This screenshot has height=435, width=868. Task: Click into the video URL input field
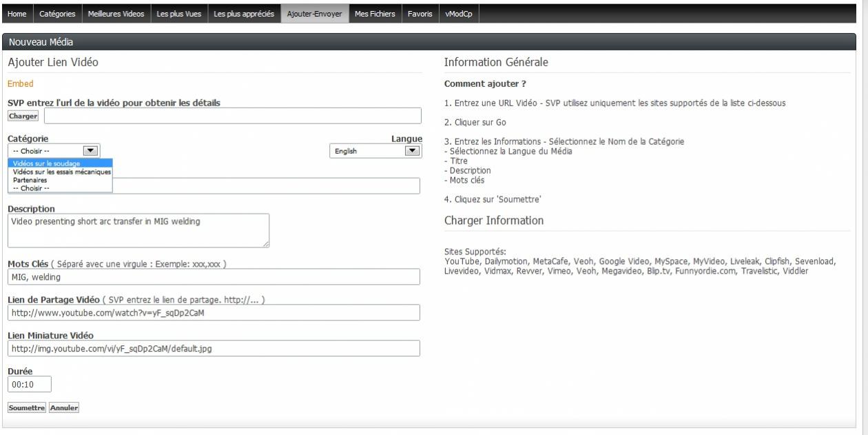pos(232,116)
